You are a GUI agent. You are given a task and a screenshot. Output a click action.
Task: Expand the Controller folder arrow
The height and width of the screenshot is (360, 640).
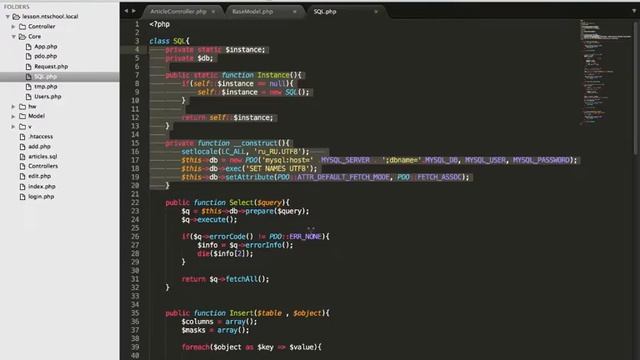pos(13,27)
